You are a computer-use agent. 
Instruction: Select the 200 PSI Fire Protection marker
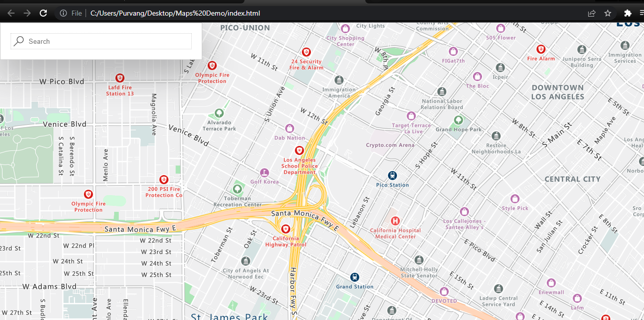164,180
